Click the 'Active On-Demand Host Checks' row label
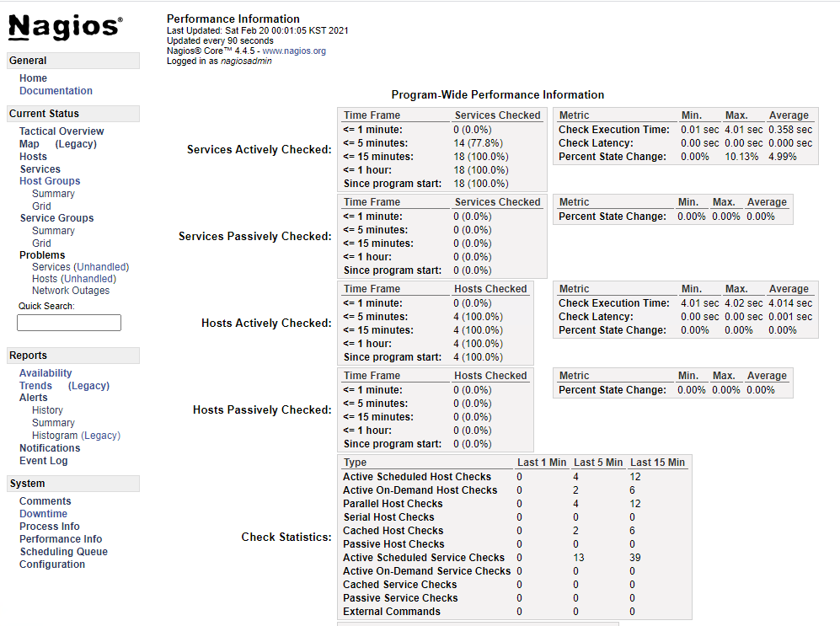Screen dimensions: 840x626 pyautogui.click(x=420, y=490)
